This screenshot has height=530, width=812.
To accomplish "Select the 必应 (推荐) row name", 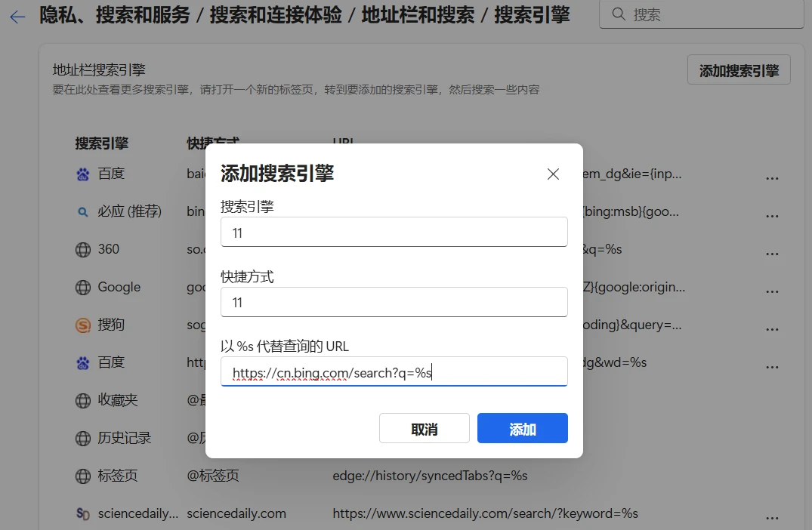I will pyautogui.click(x=129, y=211).
